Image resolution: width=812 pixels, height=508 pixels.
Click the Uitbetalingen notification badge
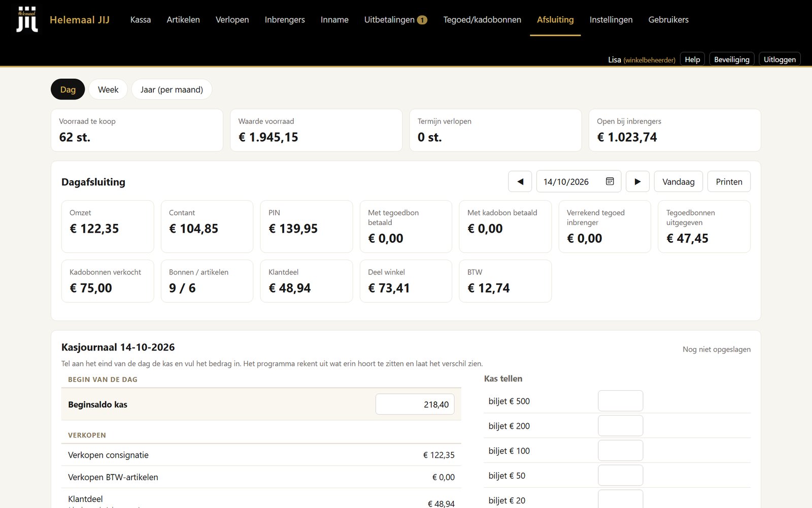[x=422, y=20]
